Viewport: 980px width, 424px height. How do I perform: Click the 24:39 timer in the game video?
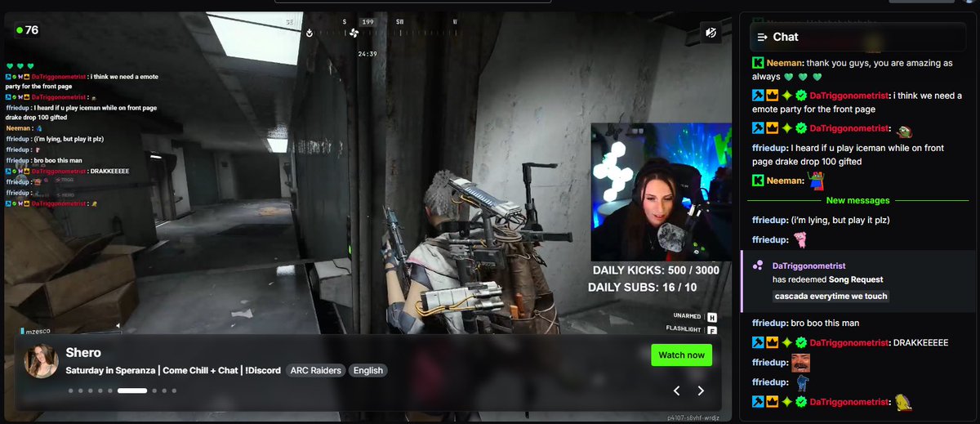coord(367,54)
